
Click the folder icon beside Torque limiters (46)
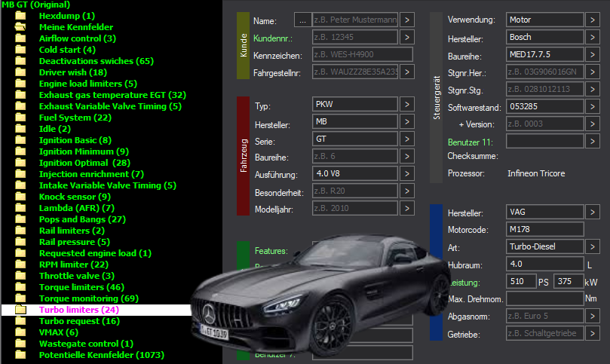20,287
